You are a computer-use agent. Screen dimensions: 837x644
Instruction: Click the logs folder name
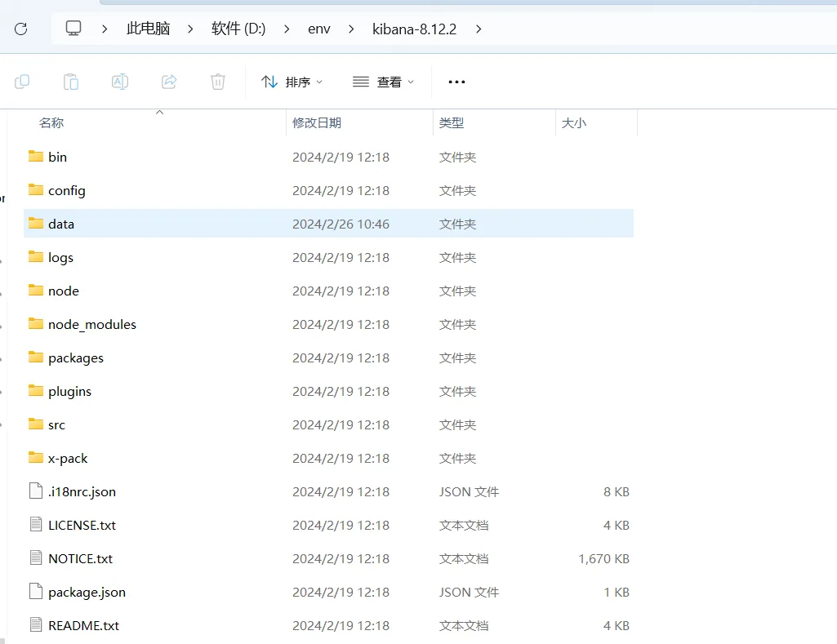[x=60, y=258]
